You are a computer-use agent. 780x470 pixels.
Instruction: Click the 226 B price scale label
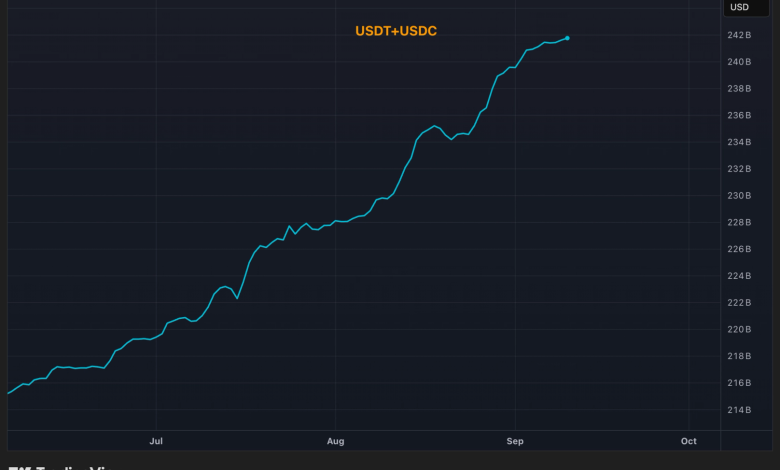click(740, 249)
